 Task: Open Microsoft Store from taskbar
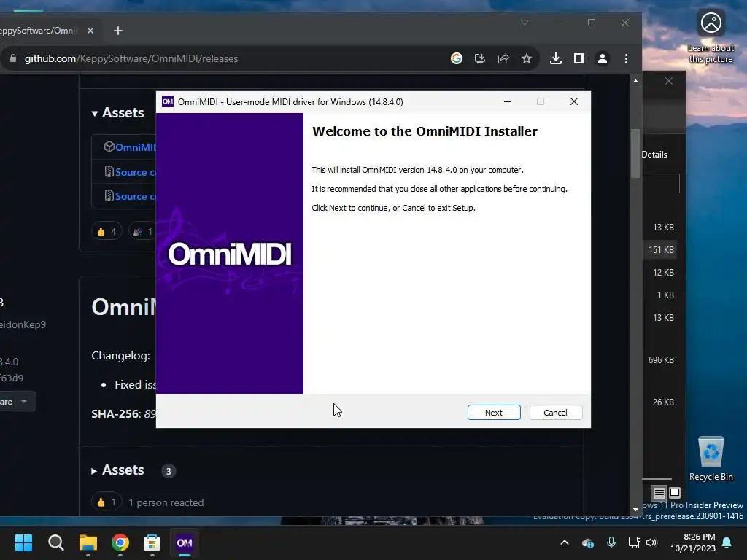tap(152, 542)
